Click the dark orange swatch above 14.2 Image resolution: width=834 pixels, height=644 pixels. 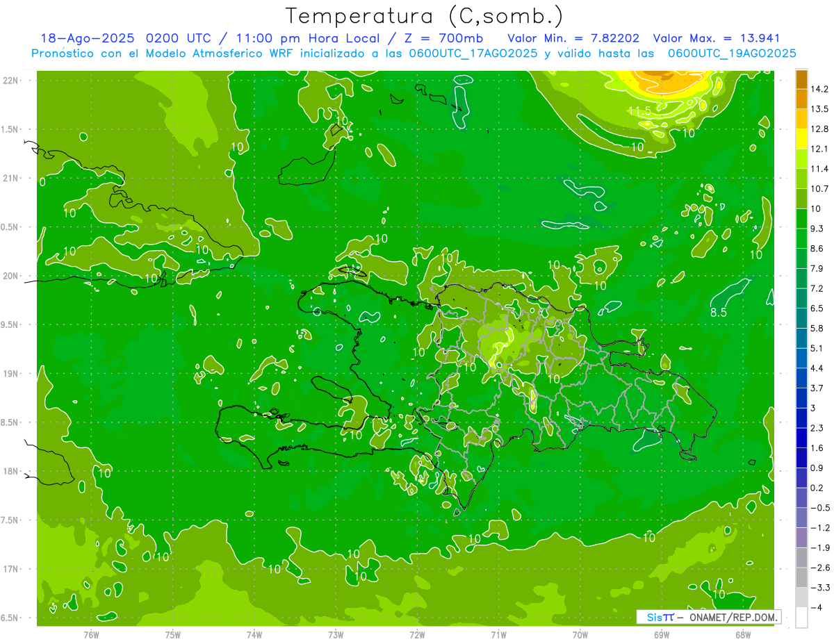point(801,79)
